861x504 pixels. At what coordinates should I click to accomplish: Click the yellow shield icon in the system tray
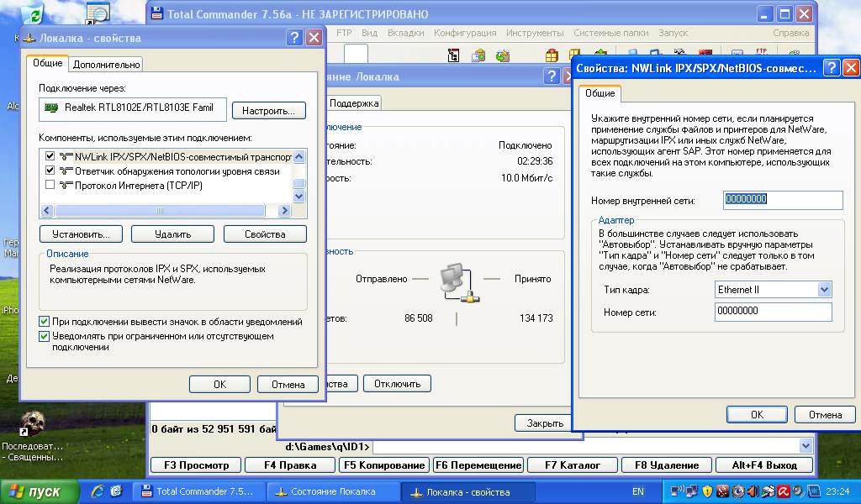tap(707, 491)
